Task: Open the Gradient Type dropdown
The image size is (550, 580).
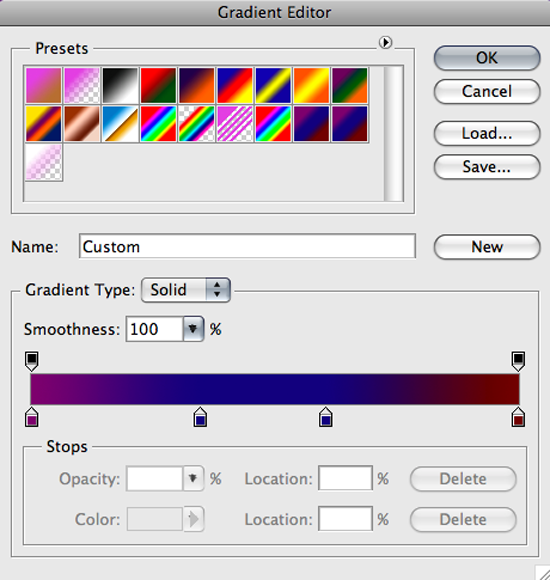Action: point(186,290)
